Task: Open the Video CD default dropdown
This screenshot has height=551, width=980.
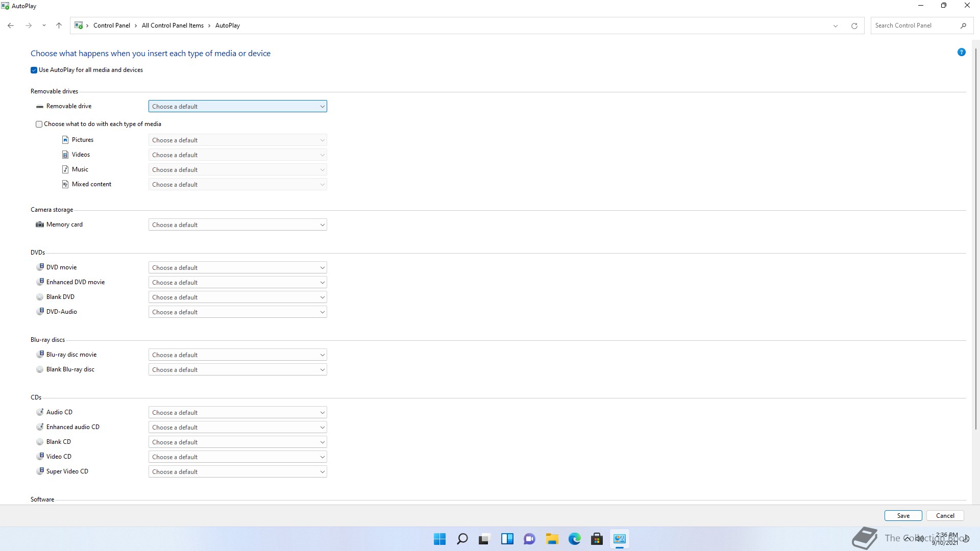Action: tap(238, 457)
